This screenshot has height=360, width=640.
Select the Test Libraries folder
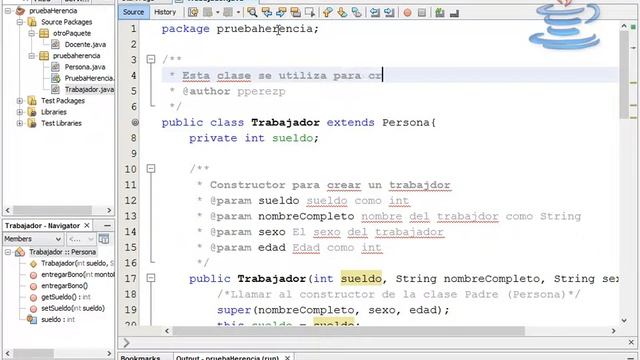pos(61,123)
